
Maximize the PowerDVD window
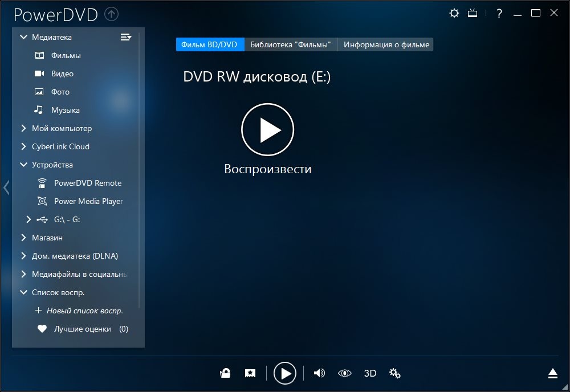coord(536,13)
